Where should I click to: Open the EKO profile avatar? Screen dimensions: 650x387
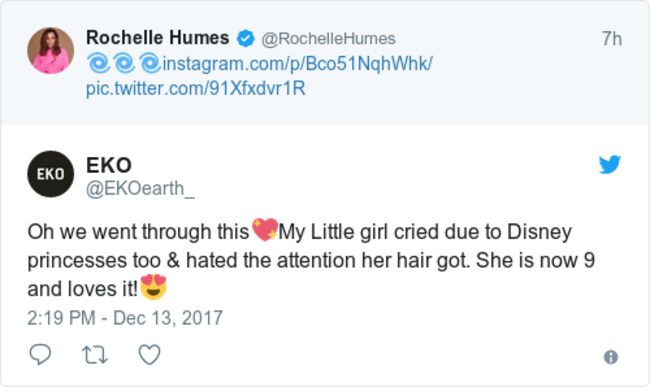[51, 174]
